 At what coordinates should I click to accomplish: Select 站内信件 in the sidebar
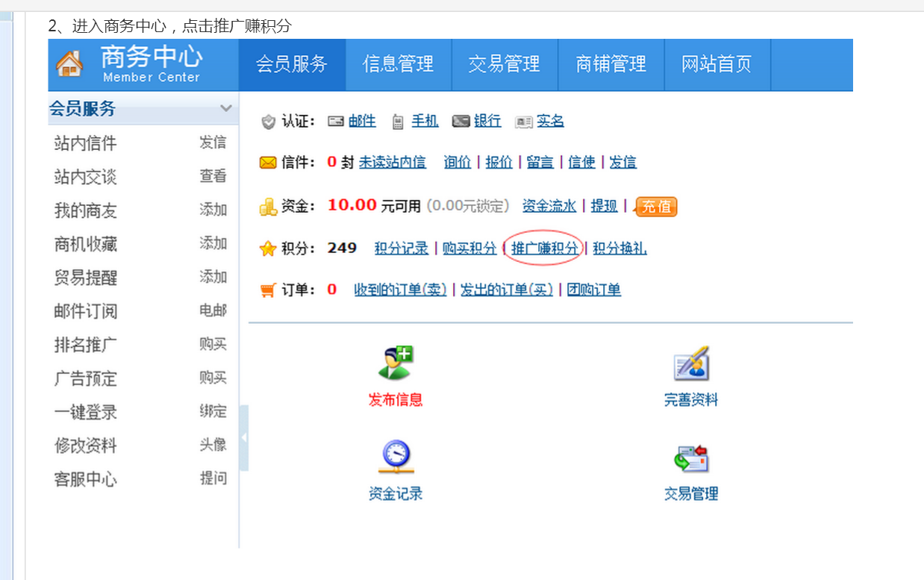85,143
